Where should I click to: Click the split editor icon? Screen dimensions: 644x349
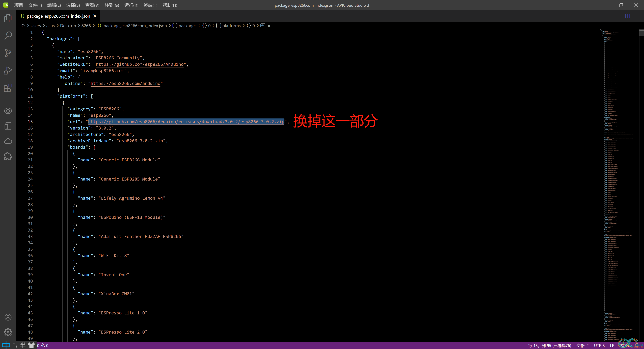(x=628, y=16)
